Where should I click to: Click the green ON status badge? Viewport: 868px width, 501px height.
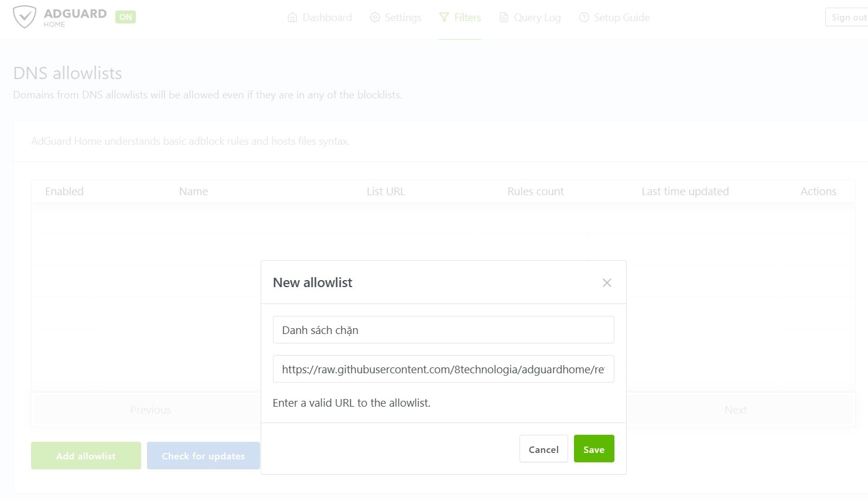coord(125,17)
